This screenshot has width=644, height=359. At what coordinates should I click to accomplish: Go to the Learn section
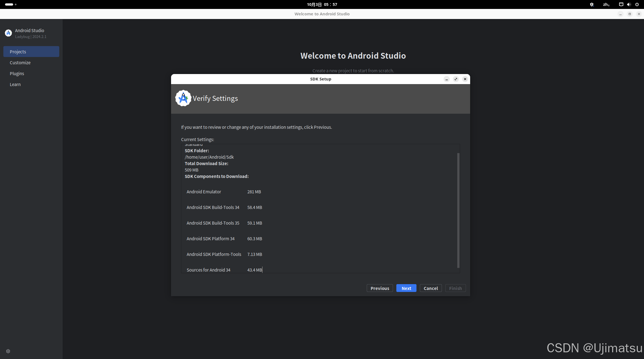(x=15, y=84)
